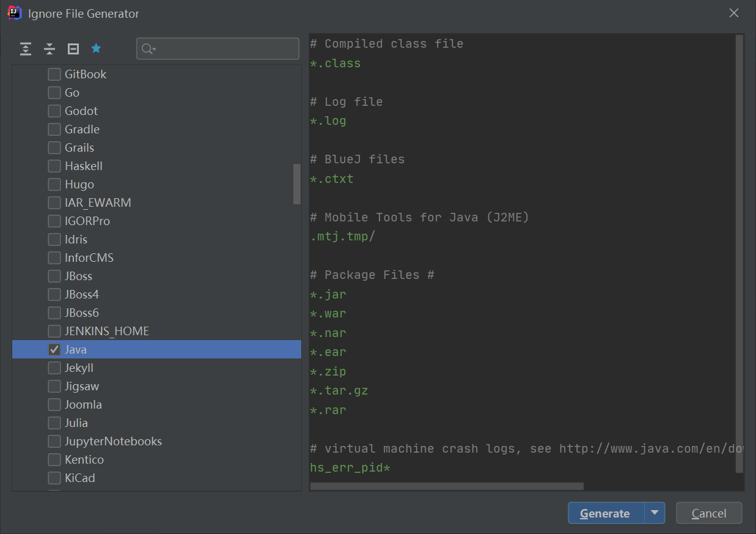Check the JBoss4 template checkbox
Viewport: 756px width, 534px height.
coord(54,294)
